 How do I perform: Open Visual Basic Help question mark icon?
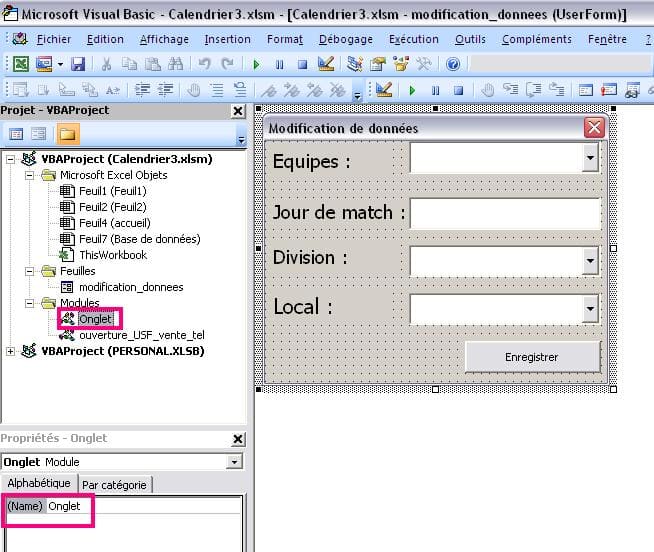pos(453,64)
